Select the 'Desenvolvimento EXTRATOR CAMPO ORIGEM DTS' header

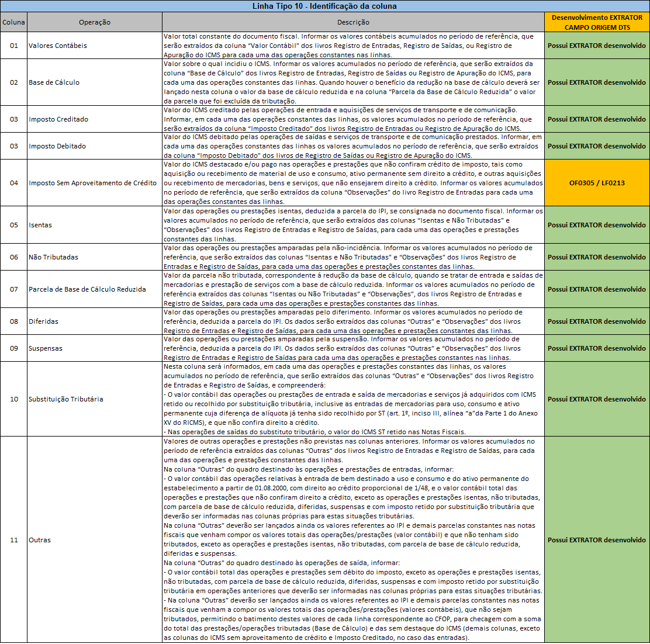[597, 22]
